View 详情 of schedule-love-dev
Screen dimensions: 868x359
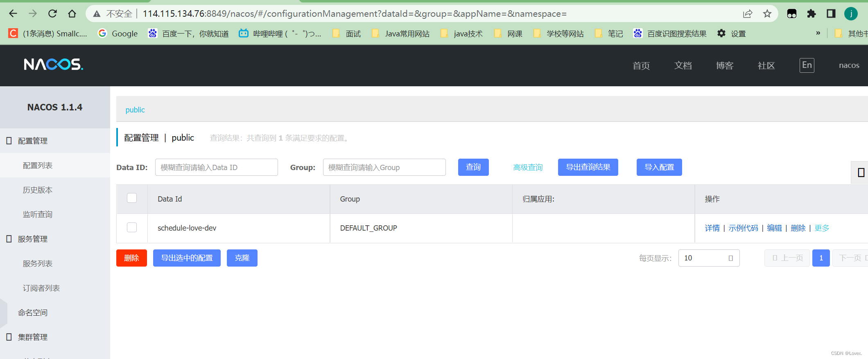point(712,228)
